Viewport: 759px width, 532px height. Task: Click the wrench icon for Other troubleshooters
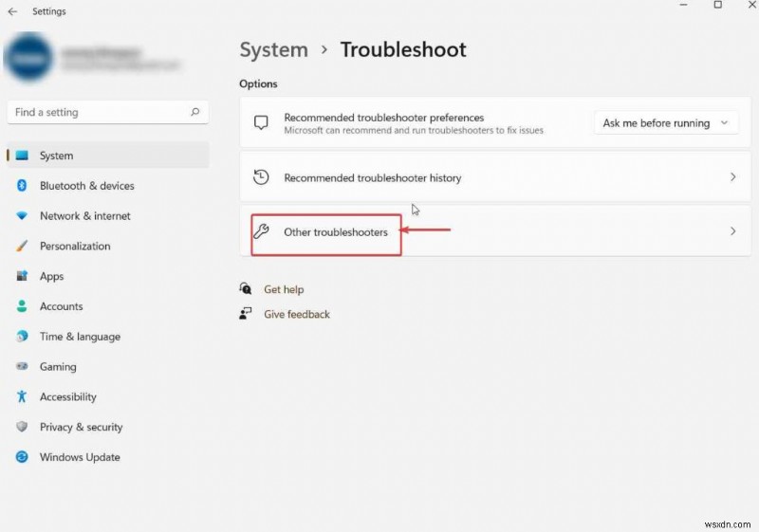tap(261, 231)
